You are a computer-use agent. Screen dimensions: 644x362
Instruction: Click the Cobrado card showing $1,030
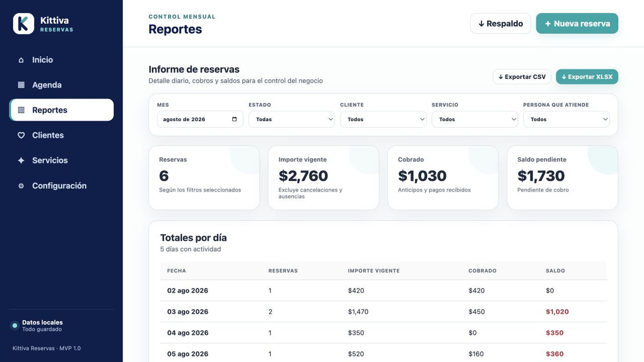pos(443,178)
